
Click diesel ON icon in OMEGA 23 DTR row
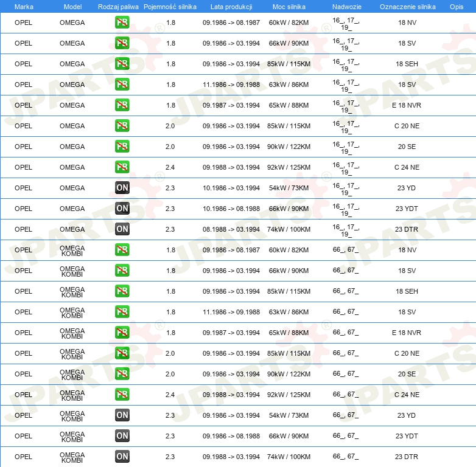[122, 229]
